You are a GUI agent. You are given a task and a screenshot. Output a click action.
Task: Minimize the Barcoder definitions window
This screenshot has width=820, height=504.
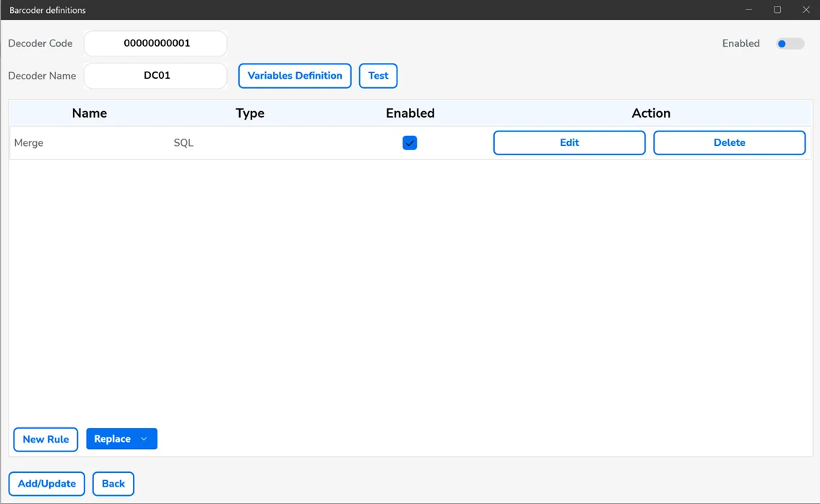click(x=749, y=10)
